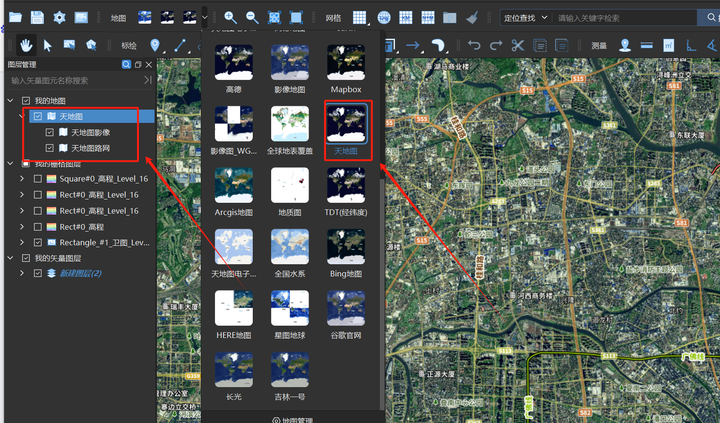The image size is (720, 423).
Task: Select the HERE地图 map source
Action: pos(234,315)
